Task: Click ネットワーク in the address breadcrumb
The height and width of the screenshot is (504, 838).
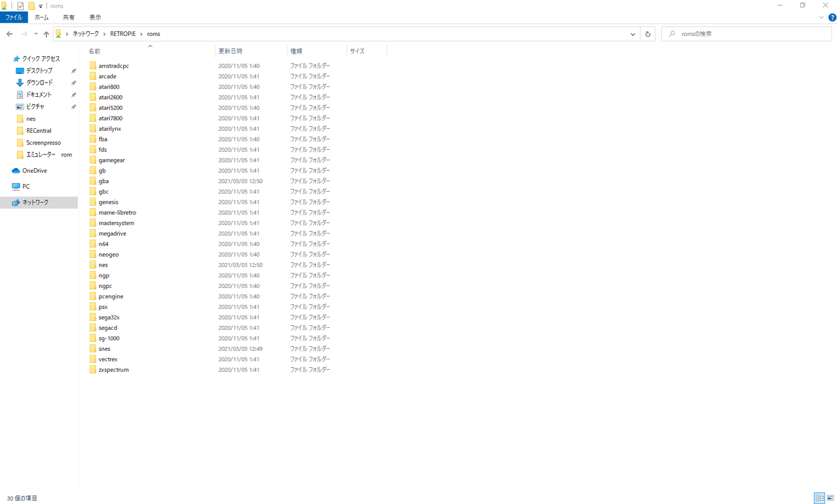Action: tap(85, 34)
